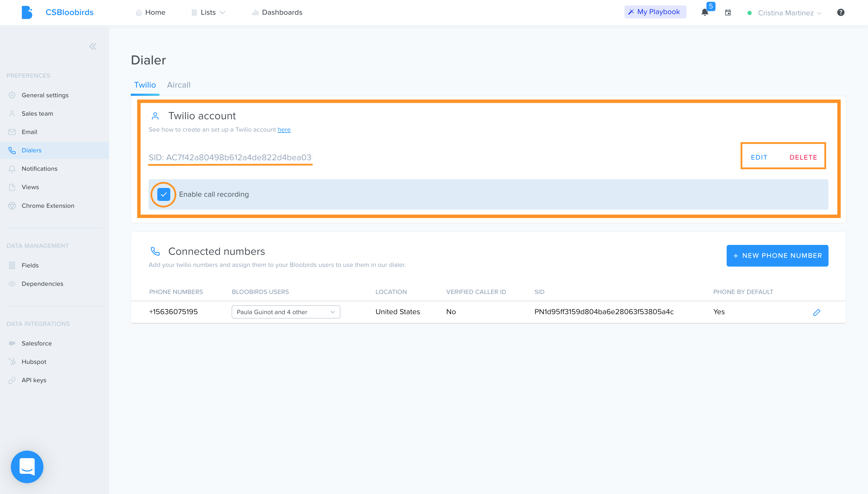Open Fields under Data Management

coord(30,265)
